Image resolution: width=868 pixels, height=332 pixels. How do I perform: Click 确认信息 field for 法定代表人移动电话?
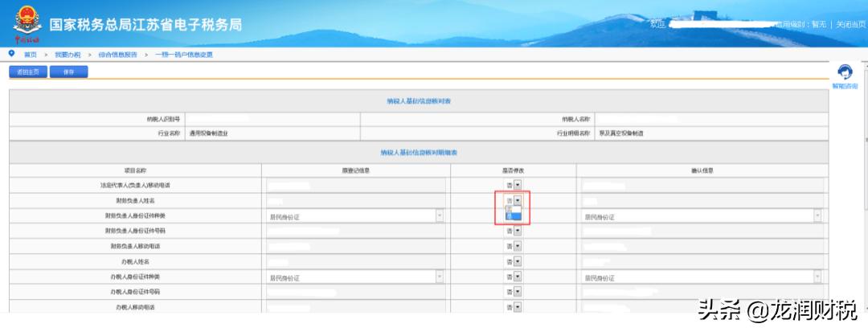(702, 186)
